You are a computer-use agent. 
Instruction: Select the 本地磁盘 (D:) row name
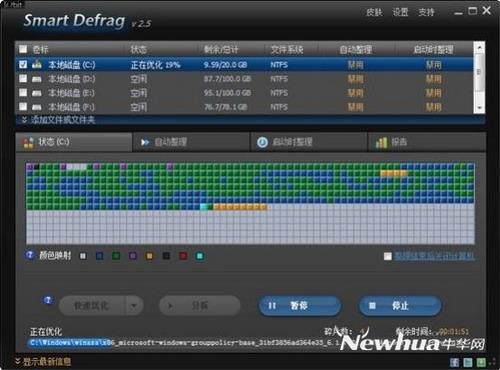point(72,79)
